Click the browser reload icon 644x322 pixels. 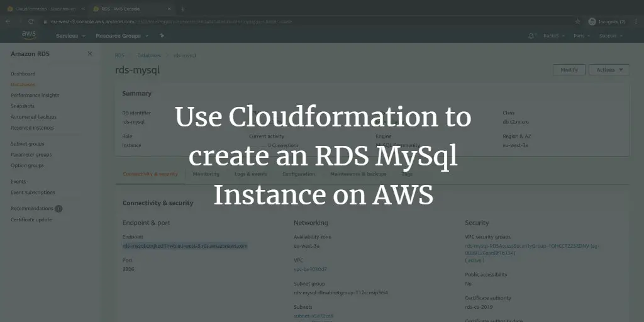point(31,21)
